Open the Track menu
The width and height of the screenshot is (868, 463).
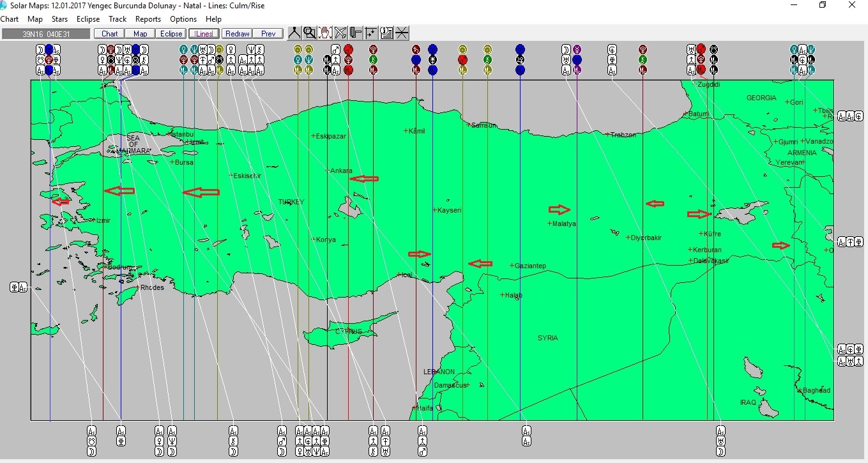pos(118,19)
